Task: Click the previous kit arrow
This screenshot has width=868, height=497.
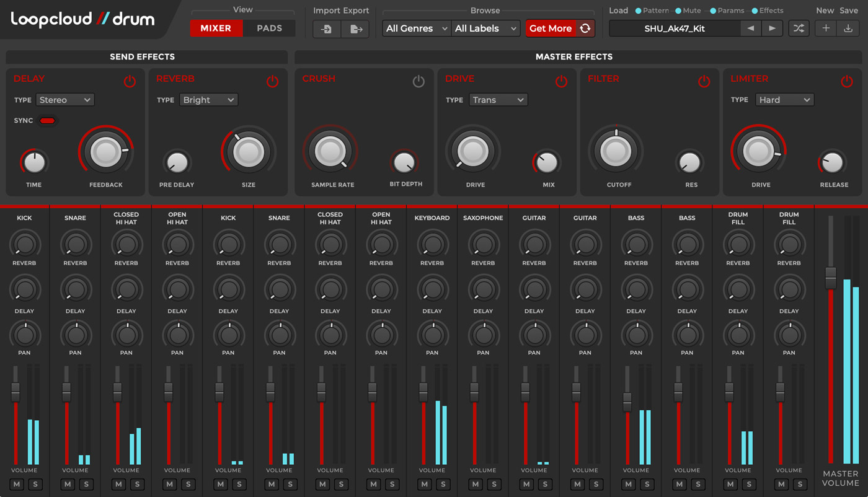Action: [x=752, y=28]
